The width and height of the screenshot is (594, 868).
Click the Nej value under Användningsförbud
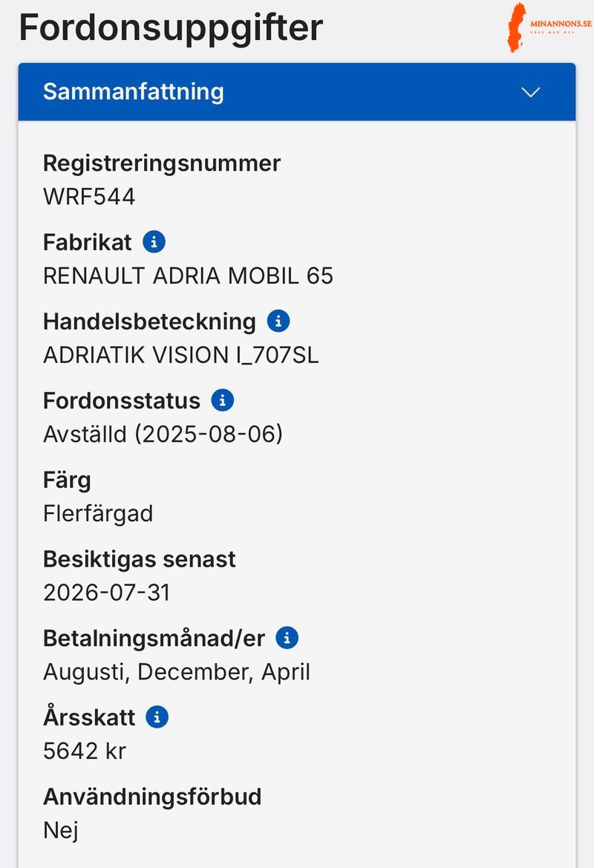click(x=61, y=830)
